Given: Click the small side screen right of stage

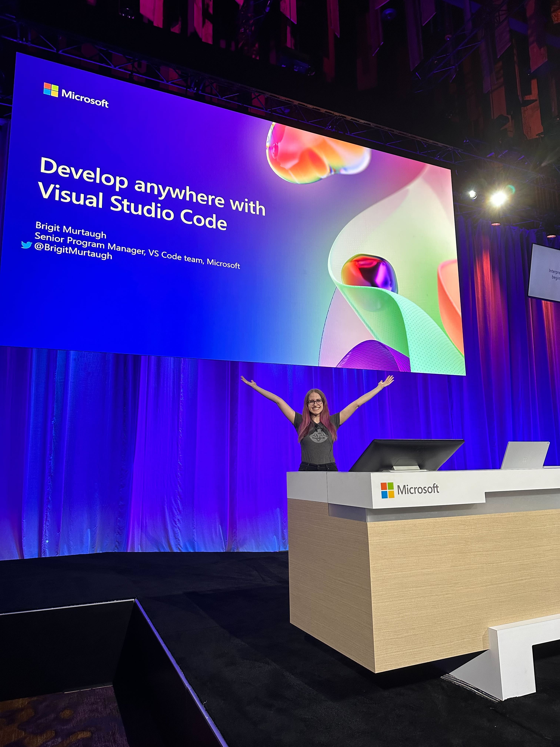Looking at the screenshot, I should tap(544, 273).
